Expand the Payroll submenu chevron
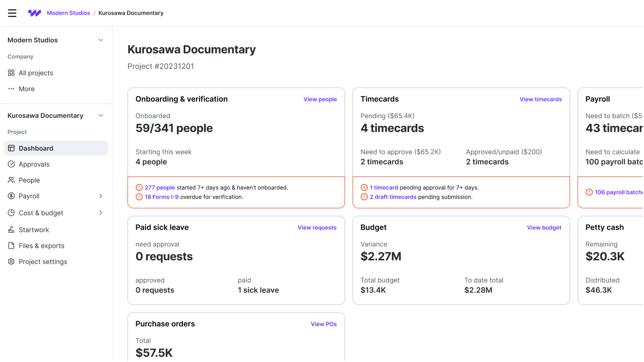Image resolution: width=644 pixels, height=362 pixels. coord(101,196)
